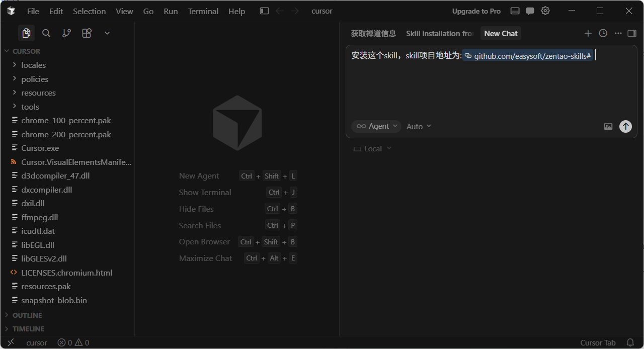Open chrome_100_percent.pak file
The image size is (644, 349).
(x=67, y=121)
